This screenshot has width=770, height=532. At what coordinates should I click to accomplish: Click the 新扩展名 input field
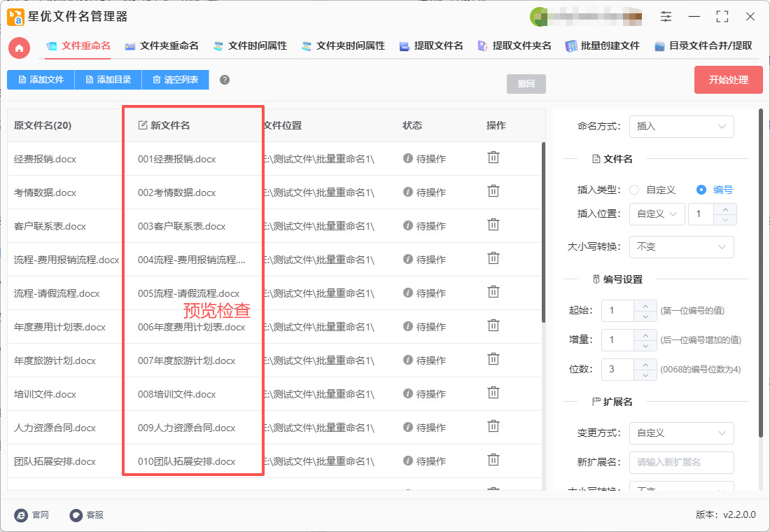click(681, 463)
